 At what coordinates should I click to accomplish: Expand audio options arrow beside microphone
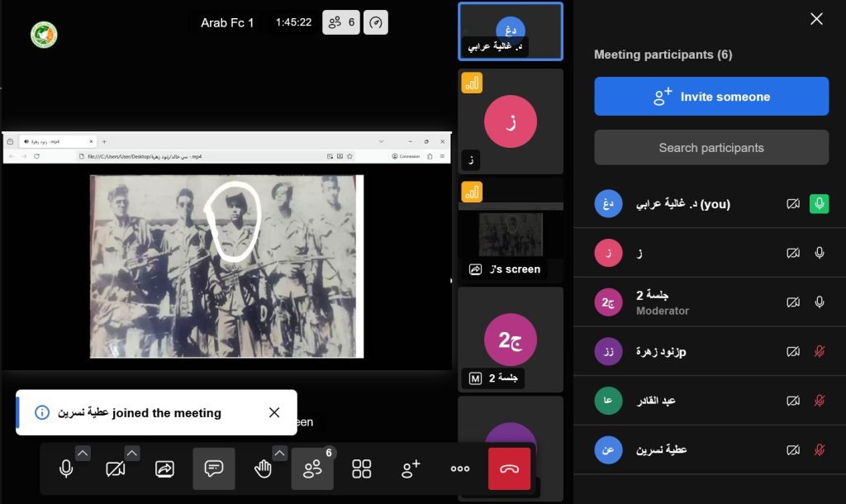[83, 453]
